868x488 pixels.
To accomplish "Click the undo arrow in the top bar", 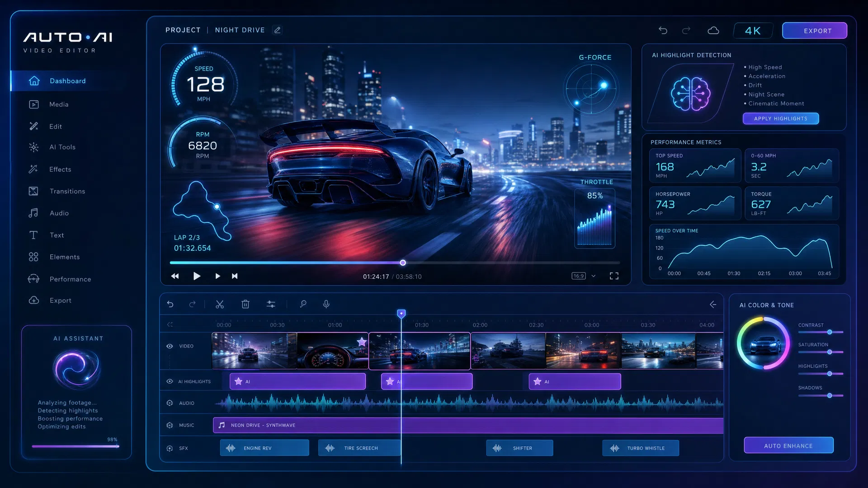I will click(x=663, y=30).
